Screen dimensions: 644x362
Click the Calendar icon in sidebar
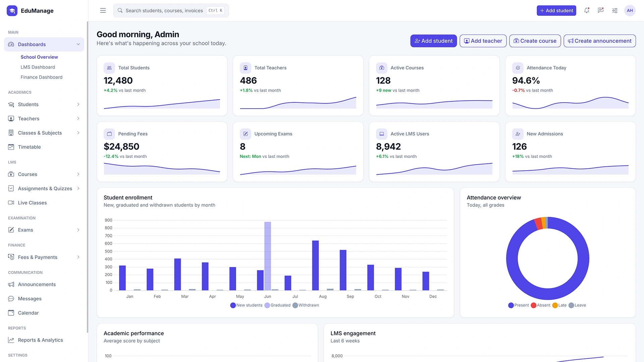click(x=11, y=313)
